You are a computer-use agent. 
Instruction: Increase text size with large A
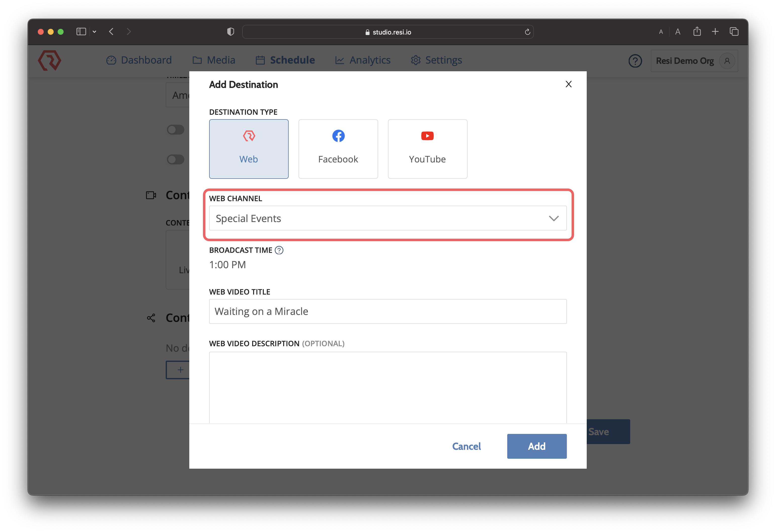click(677, 32)
